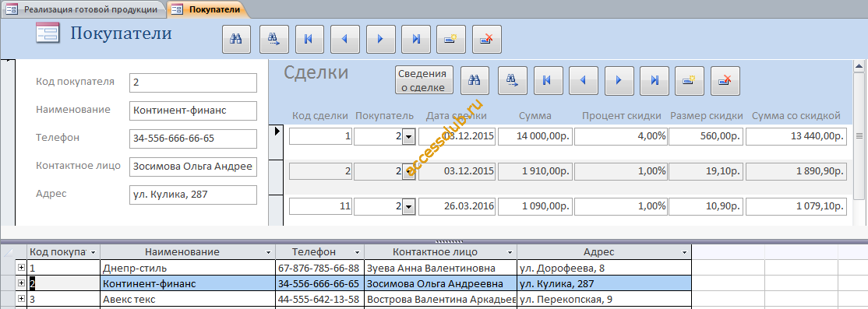The height and width of the screenshot is (309, 868).
Task: Click cell Днепр-стиль in datasheet
Action: pyautogui.click(x=188, y=268)
